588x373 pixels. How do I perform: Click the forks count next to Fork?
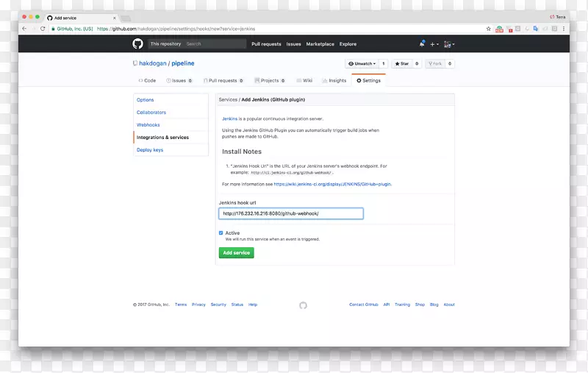click(x=450, y=64)
